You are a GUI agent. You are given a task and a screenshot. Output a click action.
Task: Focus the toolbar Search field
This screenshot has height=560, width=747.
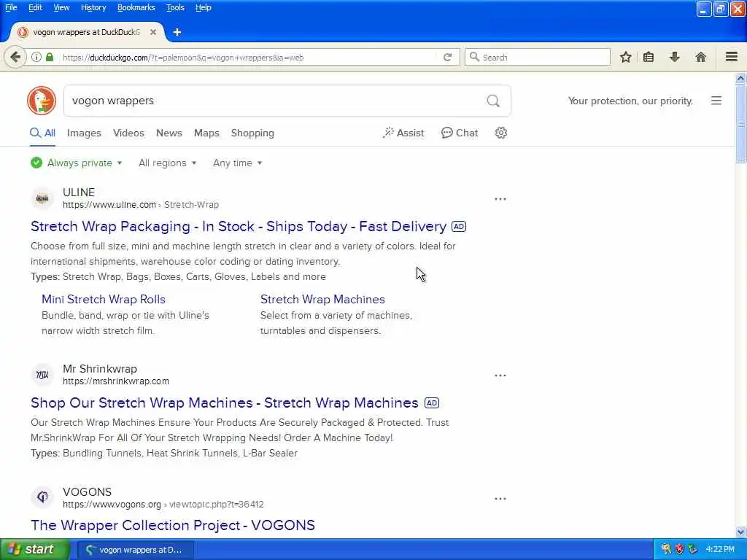click(x=538, y=57)
